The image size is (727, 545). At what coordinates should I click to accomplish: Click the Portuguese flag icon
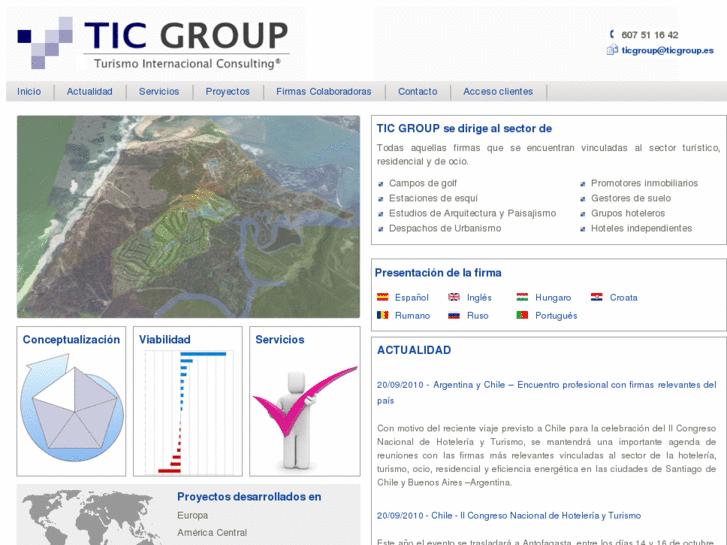(x=522, y=315)
